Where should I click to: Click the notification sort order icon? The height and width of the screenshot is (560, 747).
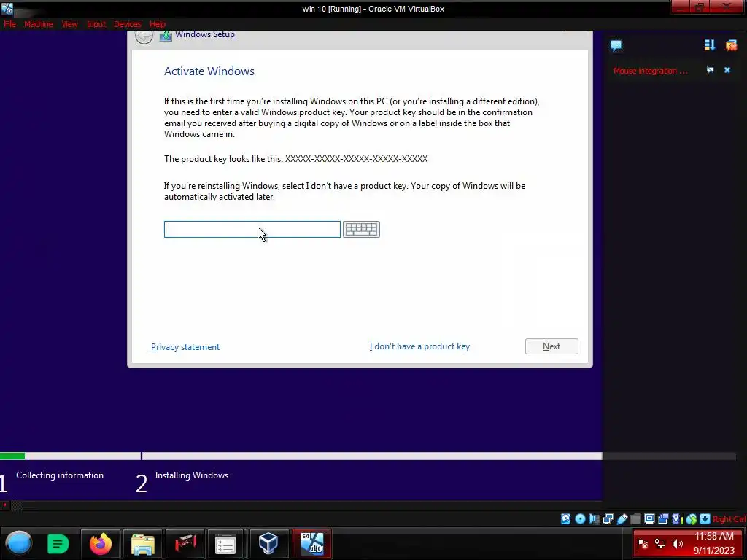(x=709, y=44)
